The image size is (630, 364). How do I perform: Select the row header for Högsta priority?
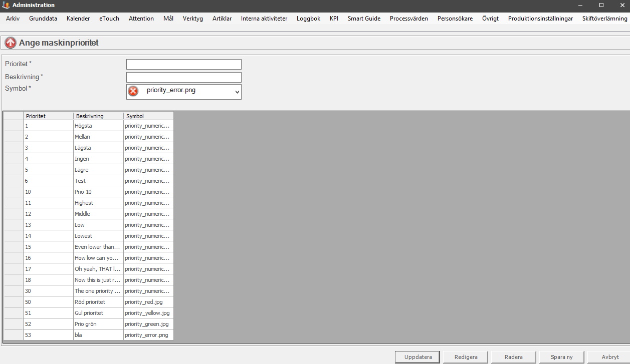coord(14,126)
